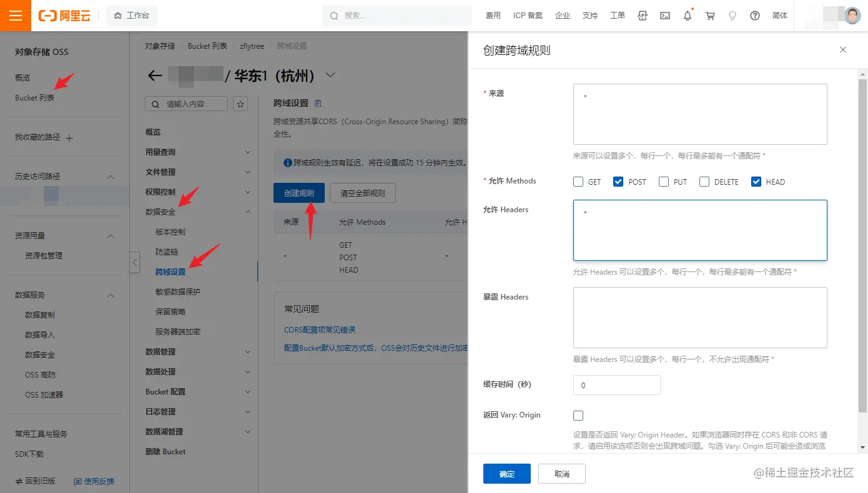The width and height of the screenshot is (868, 493).
Task: Click the search magnifier icon in top bar
Action: tap(334, 16)
